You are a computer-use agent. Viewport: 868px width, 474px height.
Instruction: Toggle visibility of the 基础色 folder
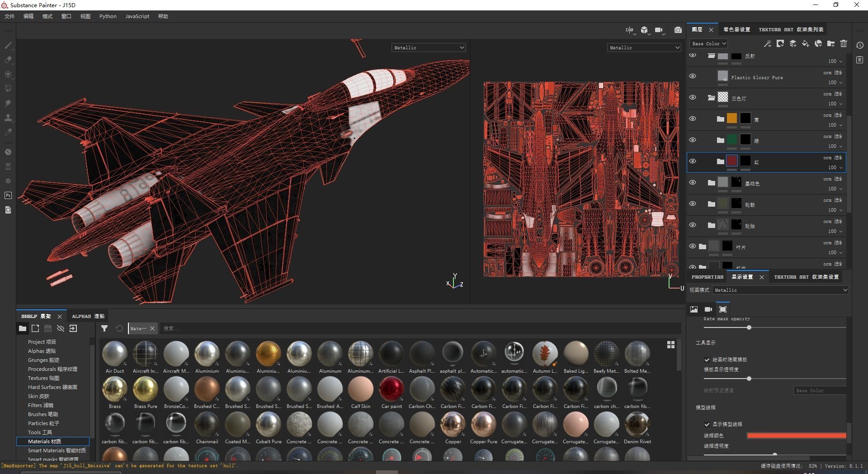click(x=693, y=182)
